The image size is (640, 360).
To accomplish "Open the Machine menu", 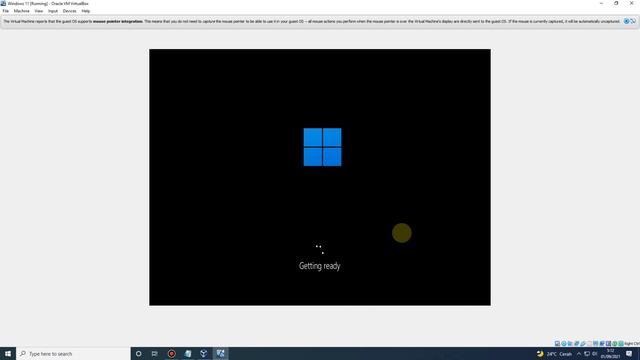I will click(22, 11).
